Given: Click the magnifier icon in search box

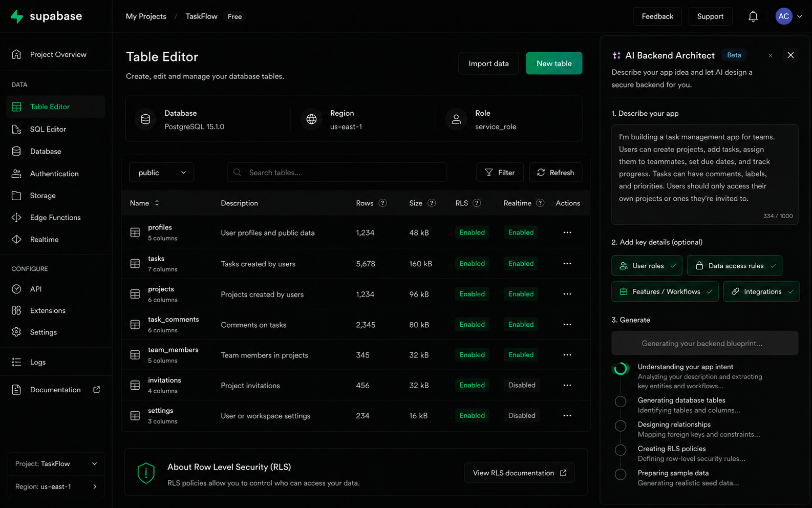Looking at the screenshot, I should tap(238, 173).
